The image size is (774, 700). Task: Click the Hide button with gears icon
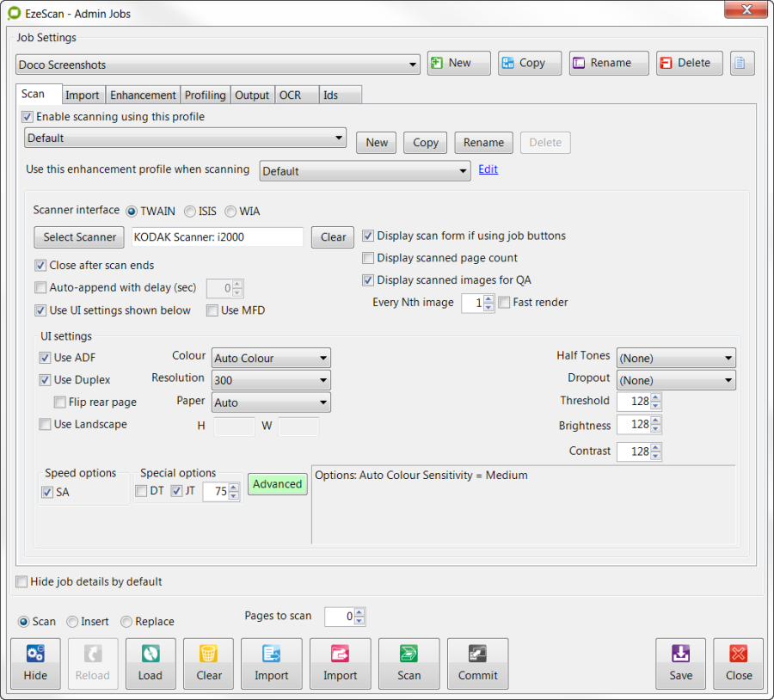click(x=35, y=663)
